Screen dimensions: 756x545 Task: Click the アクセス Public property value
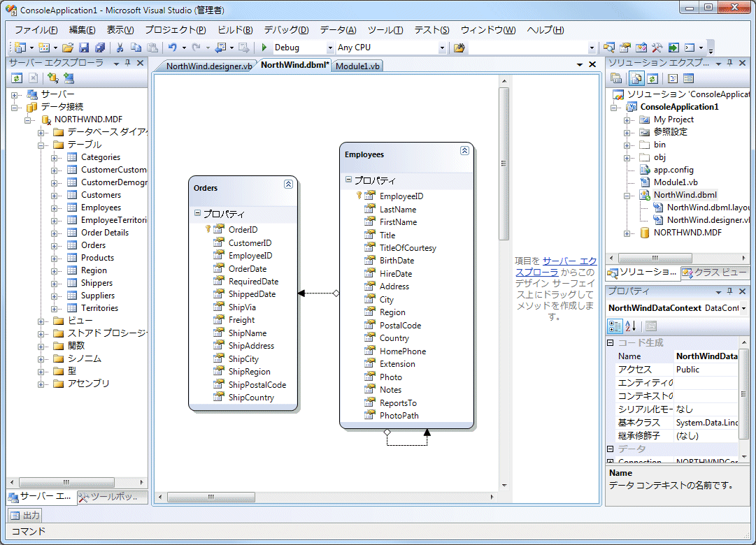click(706, 369)
